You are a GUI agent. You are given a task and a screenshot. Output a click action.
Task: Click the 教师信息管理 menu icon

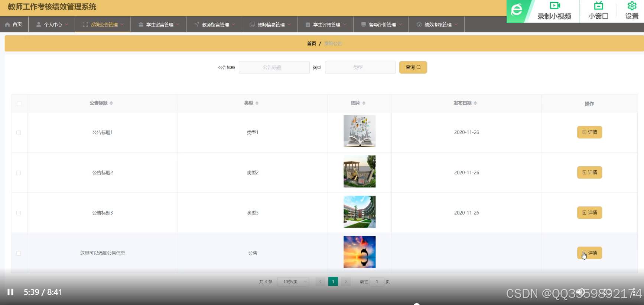[x=252, y=25]
